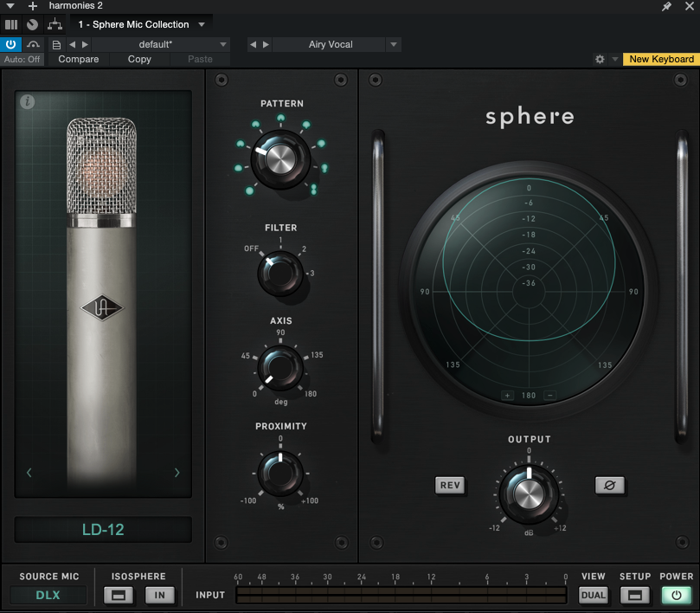Load the next preset after default*

pos(85,44)
